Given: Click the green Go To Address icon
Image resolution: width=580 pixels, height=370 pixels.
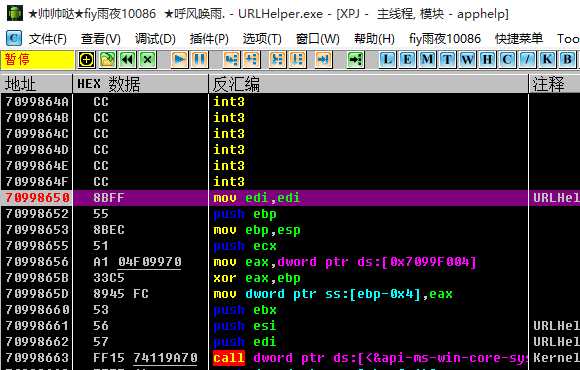Looking at the screenshot, I should [355, 60].
